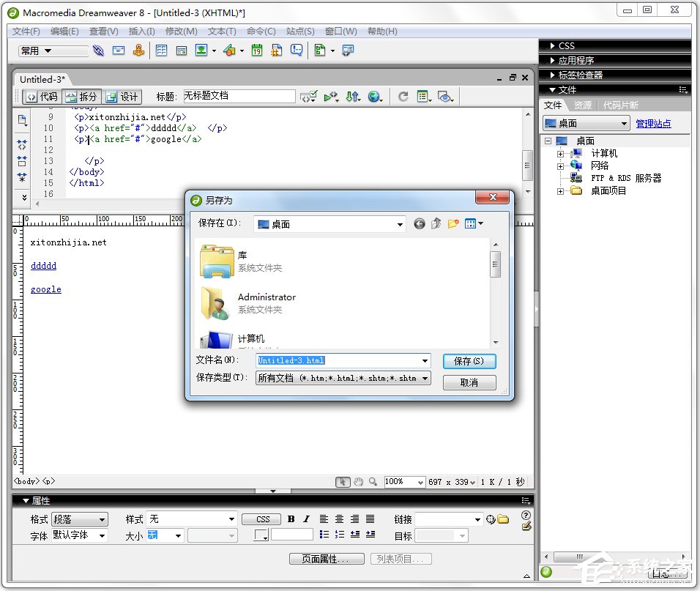Screen dimensions: 700x591
Task: Insert a Hyperlink using the Insert bar icon
Action: (x=98, y=50)
